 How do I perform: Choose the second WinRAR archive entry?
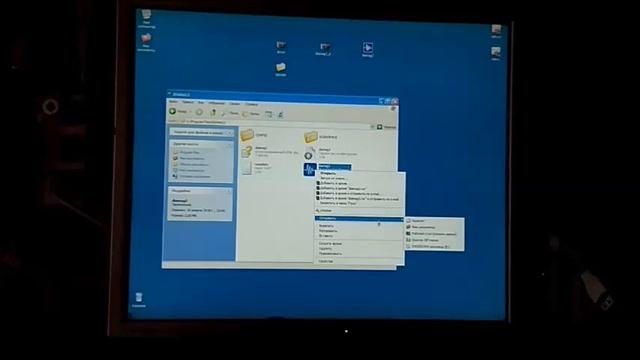(342, 189)
